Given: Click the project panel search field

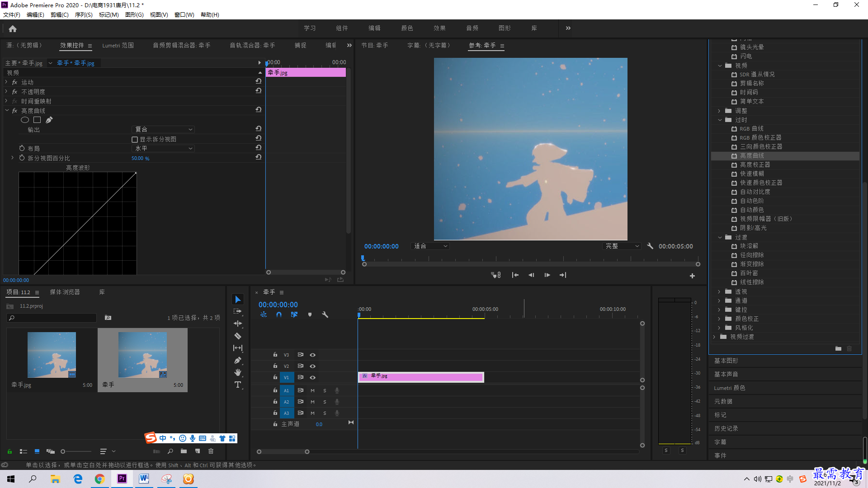Looking at the screenshot, I should coord(52,318).
